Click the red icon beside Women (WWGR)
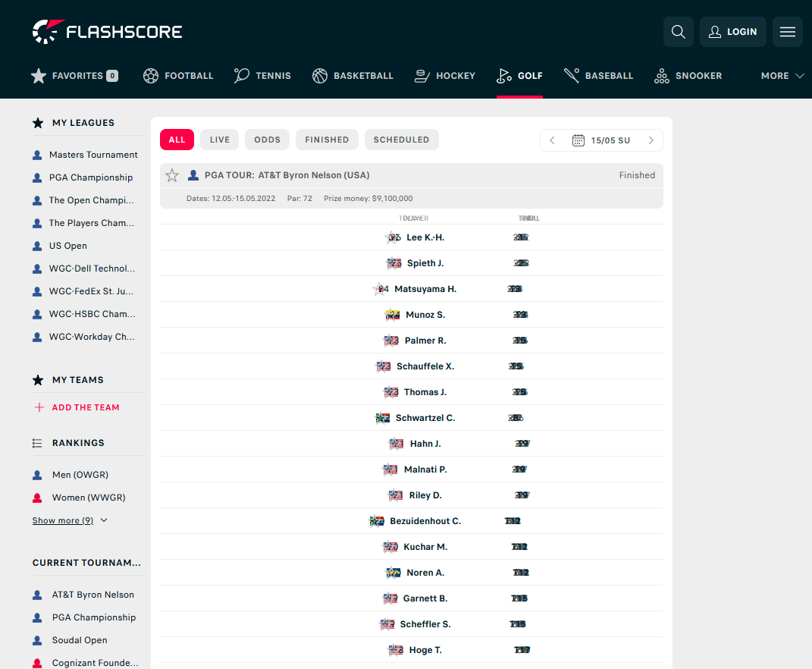Image resolution: width=812 pixels, height=669 pixels. click(x=37, y=498)
